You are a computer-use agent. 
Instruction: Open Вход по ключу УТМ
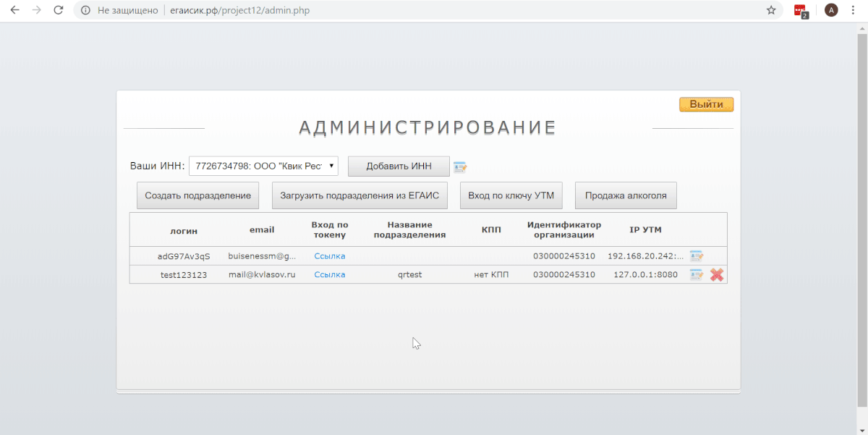point(511,195)
